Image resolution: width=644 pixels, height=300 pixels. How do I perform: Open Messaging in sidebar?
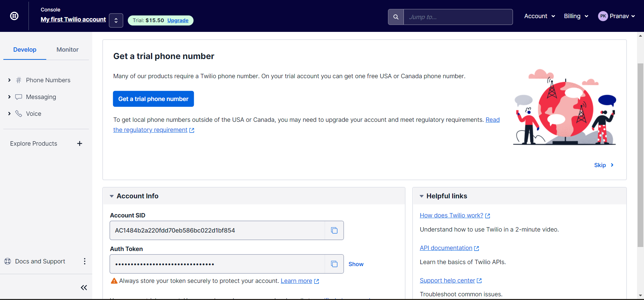[x=41, y=97]
